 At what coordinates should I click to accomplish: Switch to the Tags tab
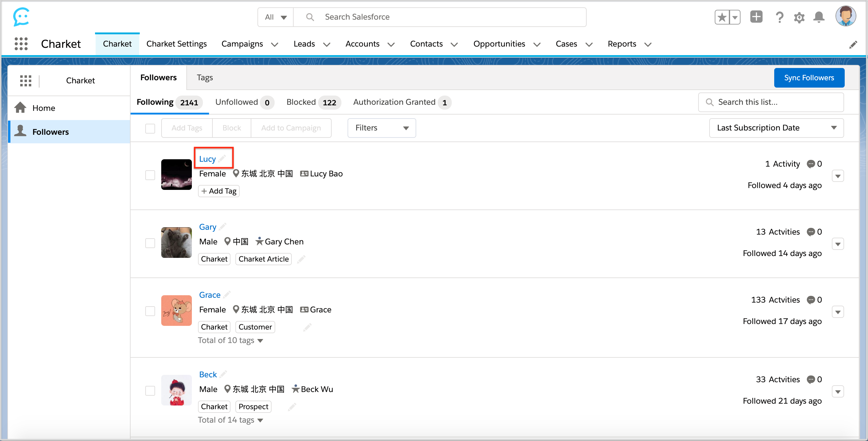pos(205,78)
